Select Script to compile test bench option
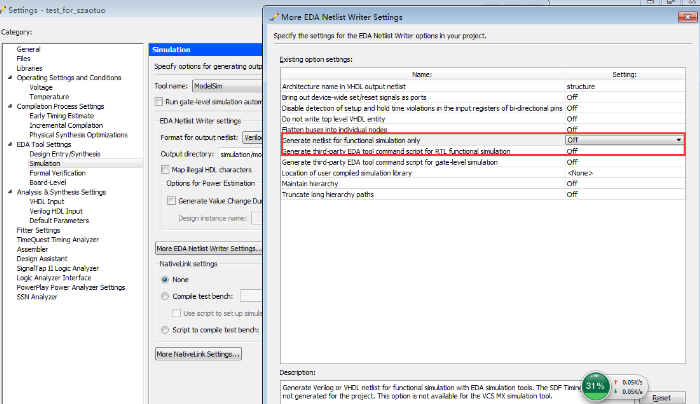 pyautogui.click(x=165, y=329)
